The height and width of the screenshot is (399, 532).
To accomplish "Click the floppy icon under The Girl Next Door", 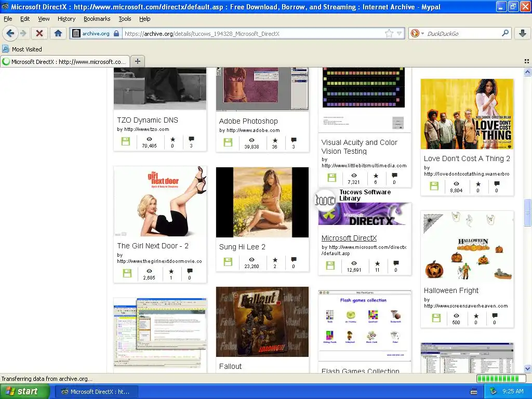I will pos(127,273).
